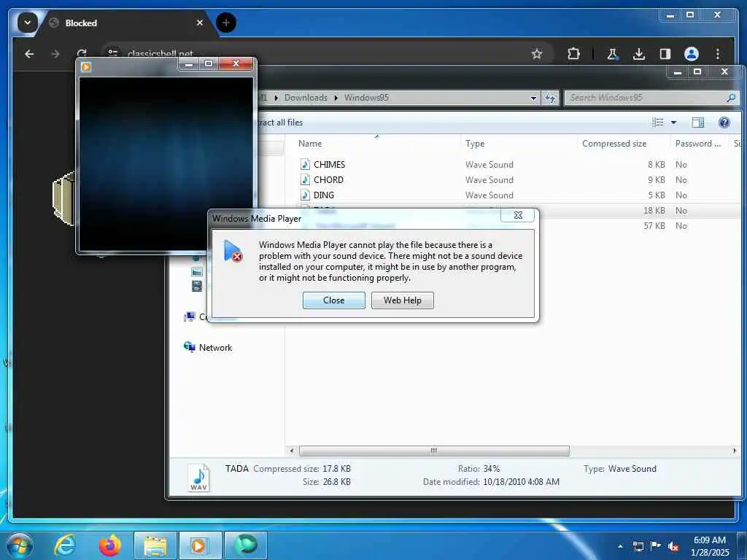Image resolution: width=747 pixels, height=560 pixels.
Task: Dismiss the error dialog with X button
Action: point(518,215)
